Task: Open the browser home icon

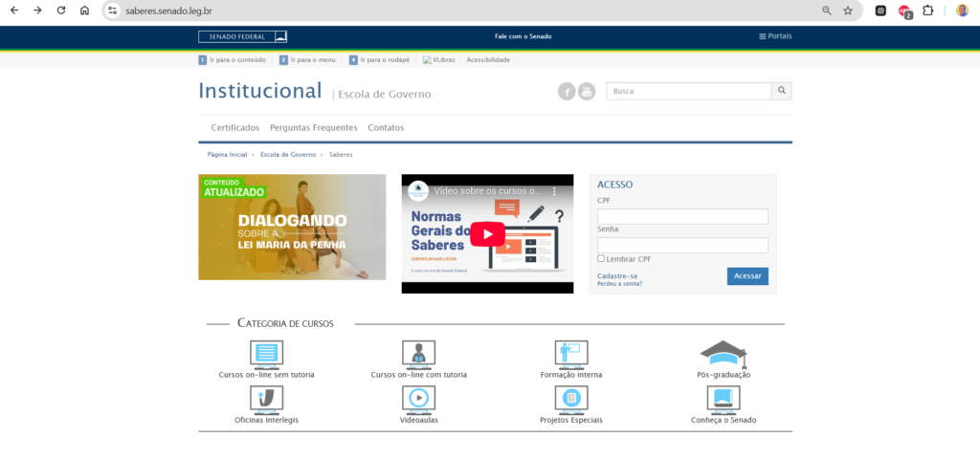Action: coord(84,11)
